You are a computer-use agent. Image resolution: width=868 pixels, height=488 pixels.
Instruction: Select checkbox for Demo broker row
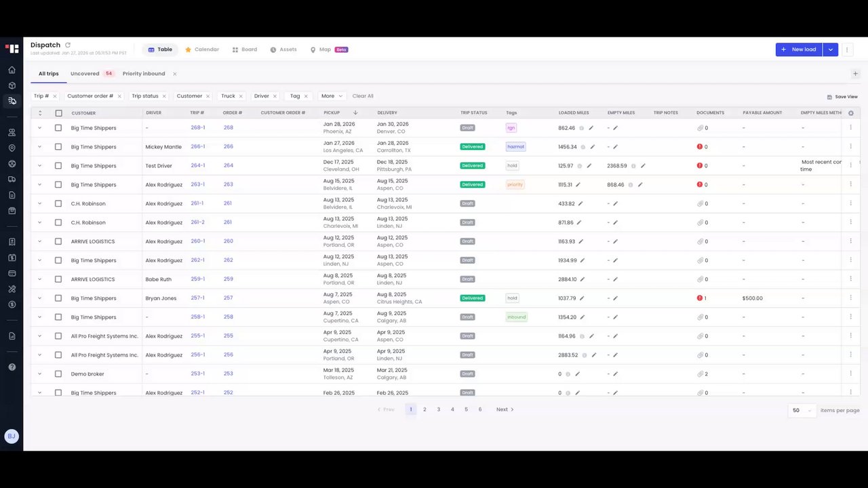pos(58,374)
